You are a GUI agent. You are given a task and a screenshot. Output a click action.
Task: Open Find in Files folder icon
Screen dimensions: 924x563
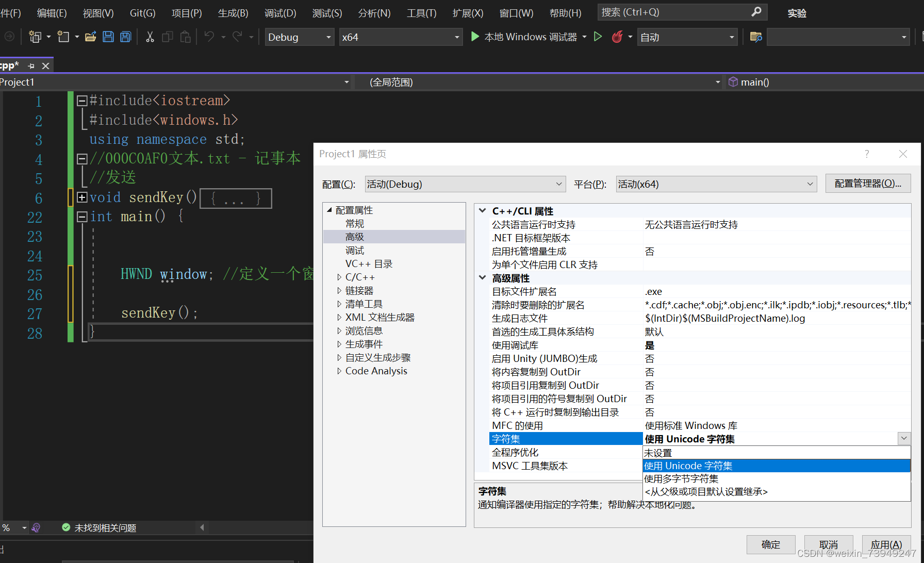(x=755, y=37)
